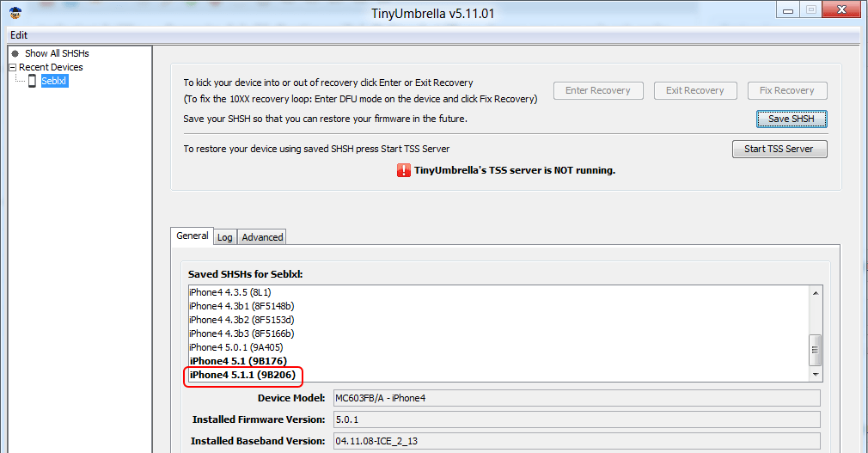Click the SHSH list scroll down arrow
The width and height of the screenshot is (868, 453).
[816, 375]
